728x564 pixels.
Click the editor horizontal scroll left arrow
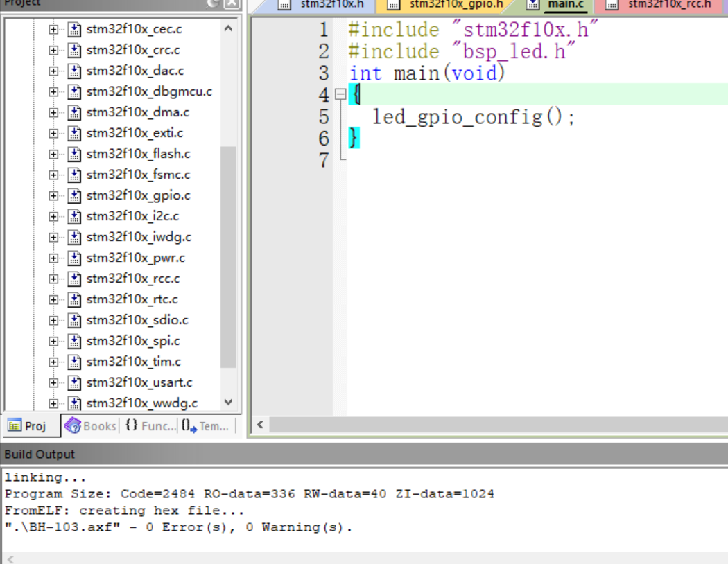[260, 425]
